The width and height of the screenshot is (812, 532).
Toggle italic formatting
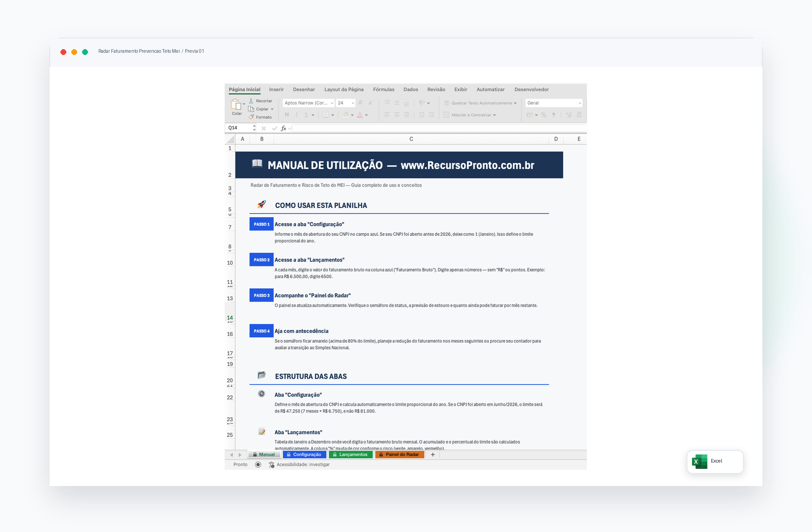(296, 115)
